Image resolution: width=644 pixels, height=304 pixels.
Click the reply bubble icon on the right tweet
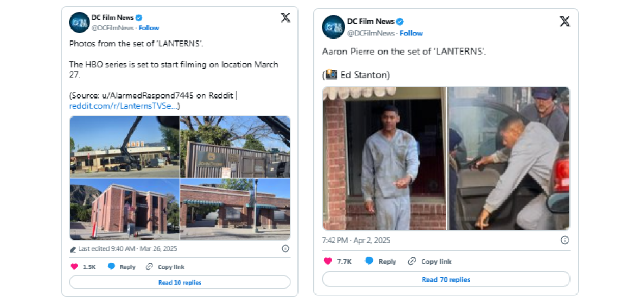tap(369, 261)
